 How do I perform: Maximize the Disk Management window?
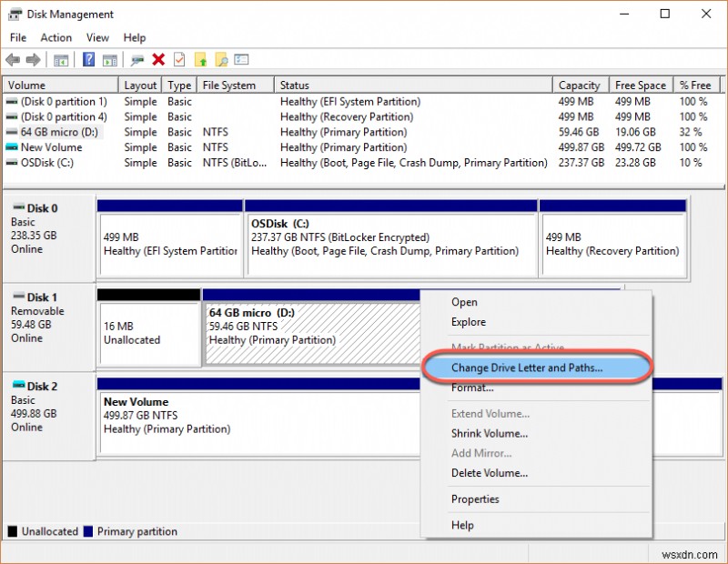coord(665,14)
